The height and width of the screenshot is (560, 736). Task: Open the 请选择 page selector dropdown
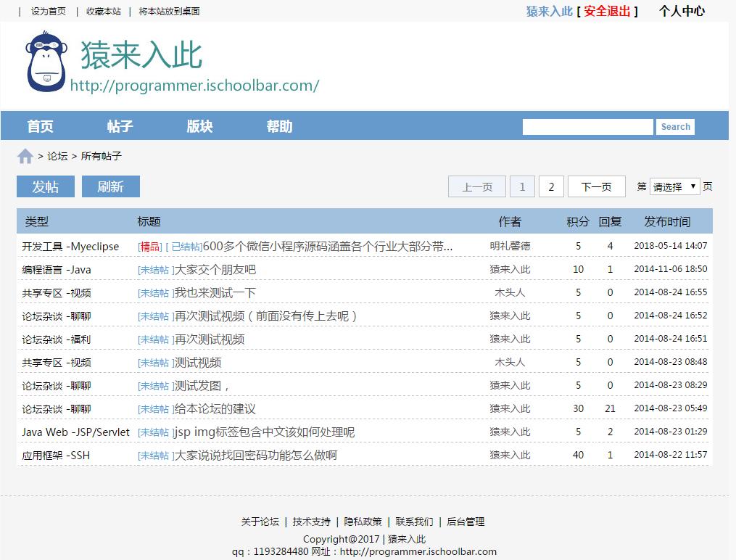pos(674,186)
